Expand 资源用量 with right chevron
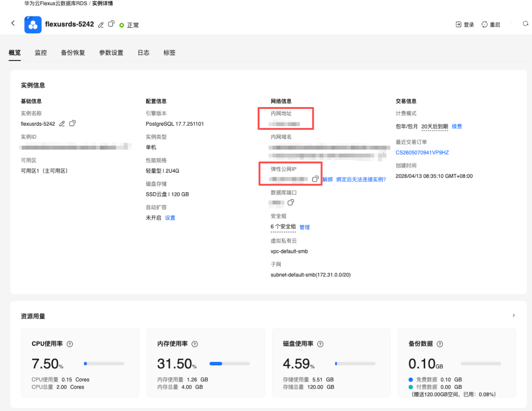532x411 pixels. (x=514, y=316)
